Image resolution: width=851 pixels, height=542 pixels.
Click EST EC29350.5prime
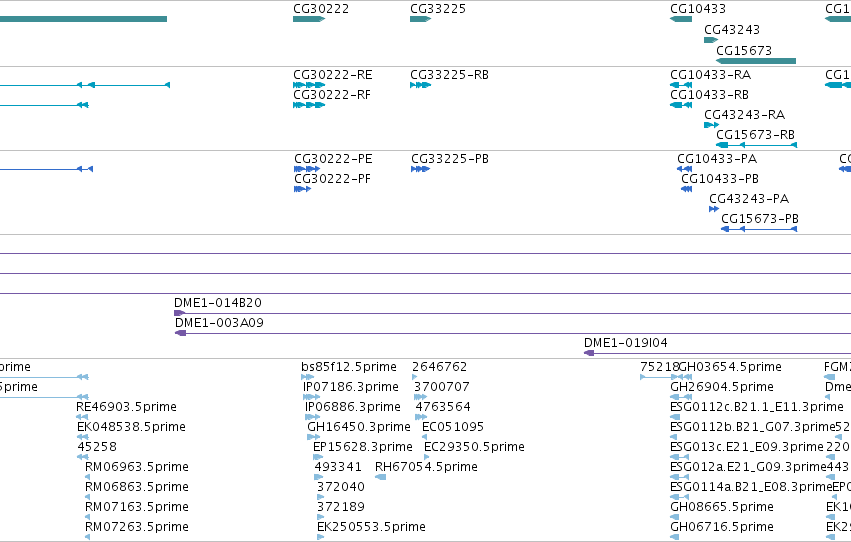[x=474, y=447]
